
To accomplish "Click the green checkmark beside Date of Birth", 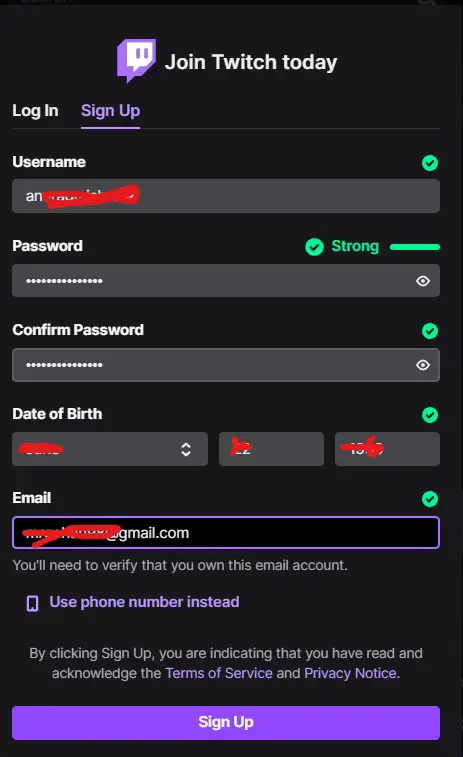I will pyautogui.click(x=430, y=415).
